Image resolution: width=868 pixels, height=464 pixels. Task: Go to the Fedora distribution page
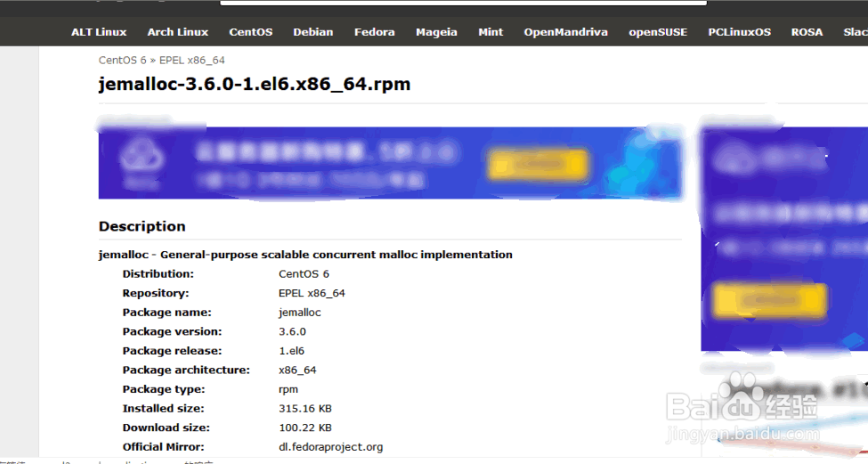(x=375, y=32)
